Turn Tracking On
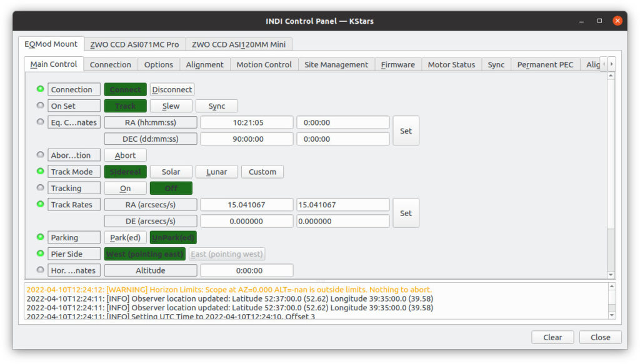The width and height of the screenshot is (640, 364). (x=125, y=189)
